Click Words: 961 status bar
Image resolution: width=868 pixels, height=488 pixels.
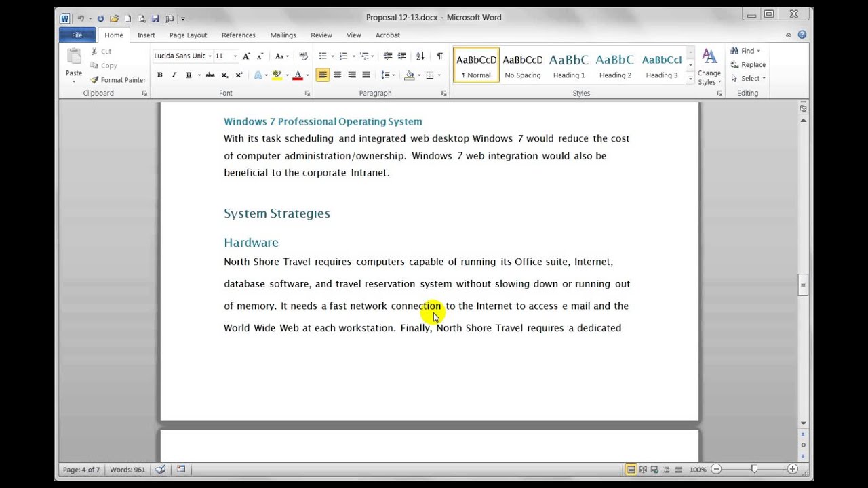pos(127,470)
